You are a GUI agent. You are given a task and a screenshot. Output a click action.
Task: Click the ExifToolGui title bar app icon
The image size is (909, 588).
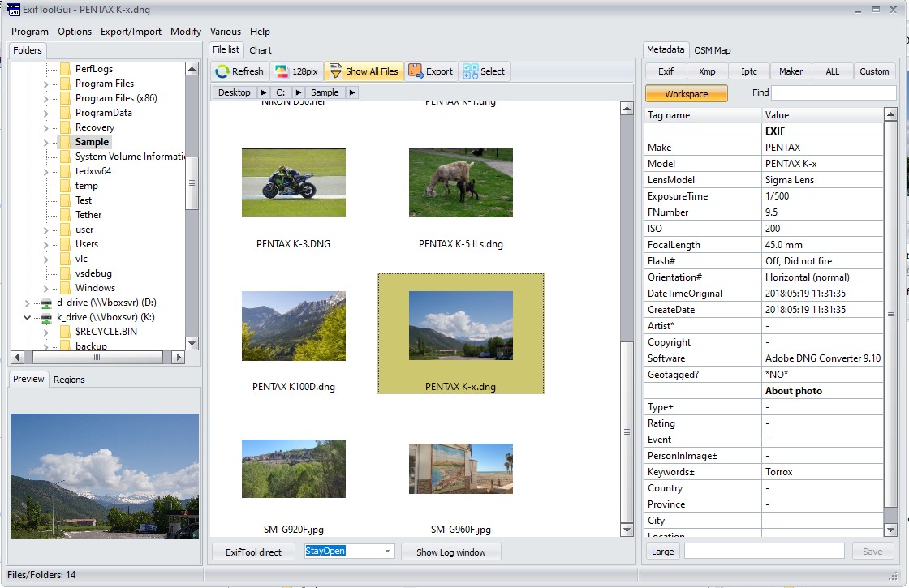13,9
